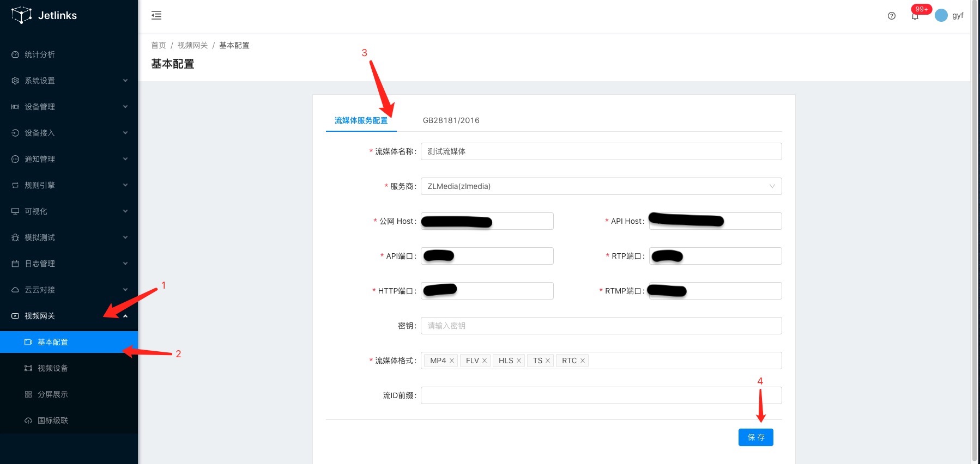Open the notification bell with 99+ badge
The width and height of the screenshot is (980, 464).
coord(915,16)
